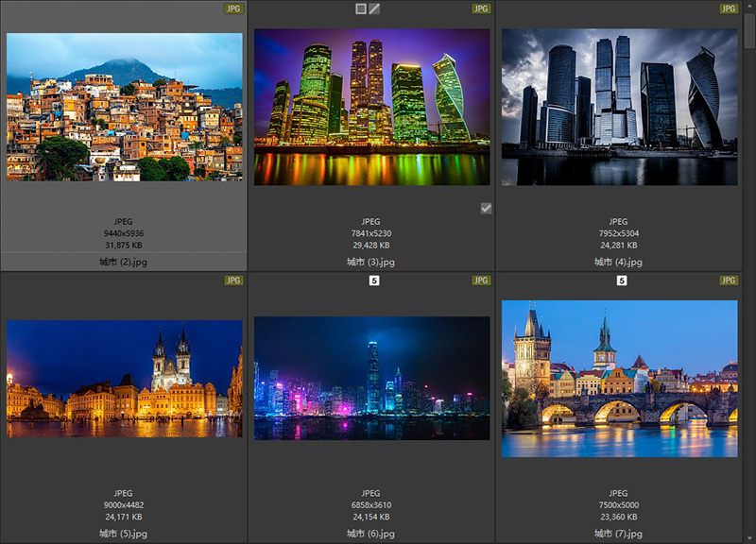
Task: Click the JPG format badge on 城市 (4)
Action: pyautogui.click(x=729, y=8)
